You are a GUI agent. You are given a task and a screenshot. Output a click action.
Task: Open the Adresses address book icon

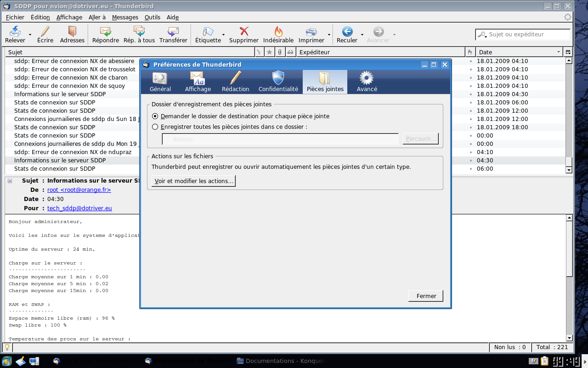pos(72,32)
